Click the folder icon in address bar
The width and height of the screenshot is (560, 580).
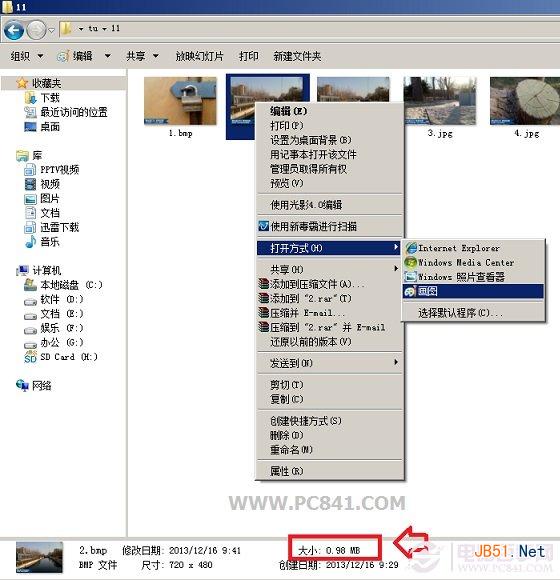pyautogui.click(x=66, y=28)
